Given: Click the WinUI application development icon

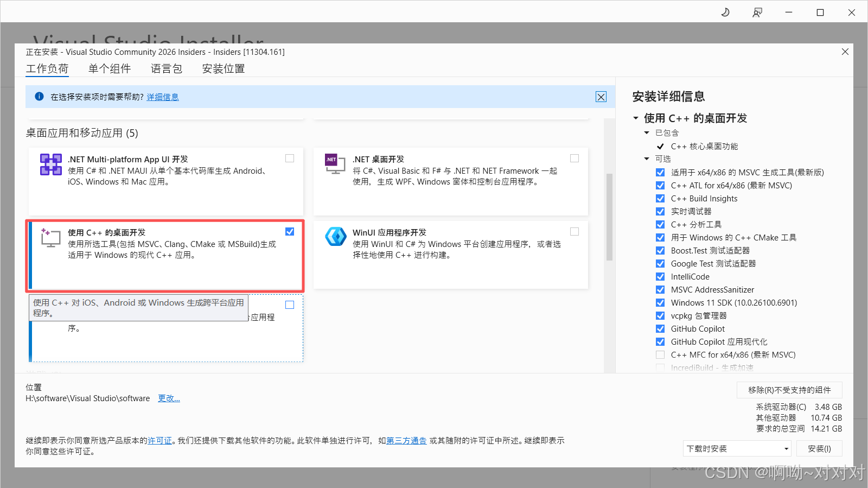Looking at the screenshot, I should (x=335, y=237).
